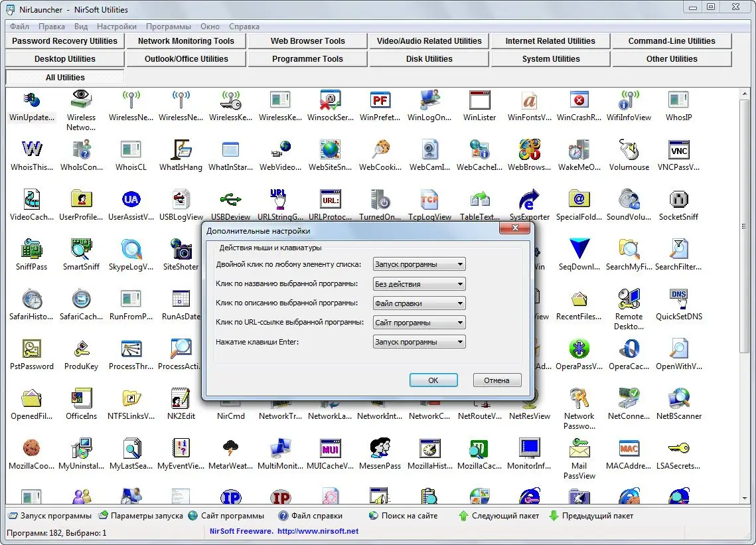The width and height of the screenshot is (756, 545).
Task: Click Файл справки in bottom toolbar
Action: point(311,516)
